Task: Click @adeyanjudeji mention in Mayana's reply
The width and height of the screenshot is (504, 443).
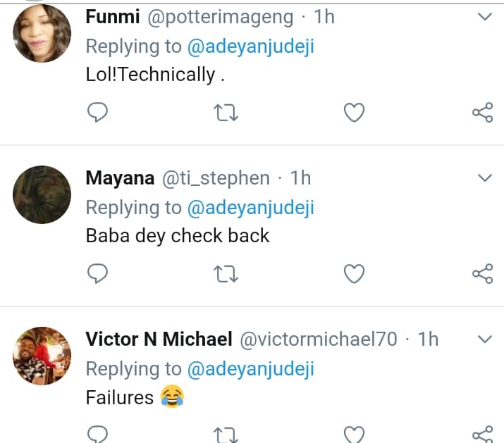Action: point(250,207)
